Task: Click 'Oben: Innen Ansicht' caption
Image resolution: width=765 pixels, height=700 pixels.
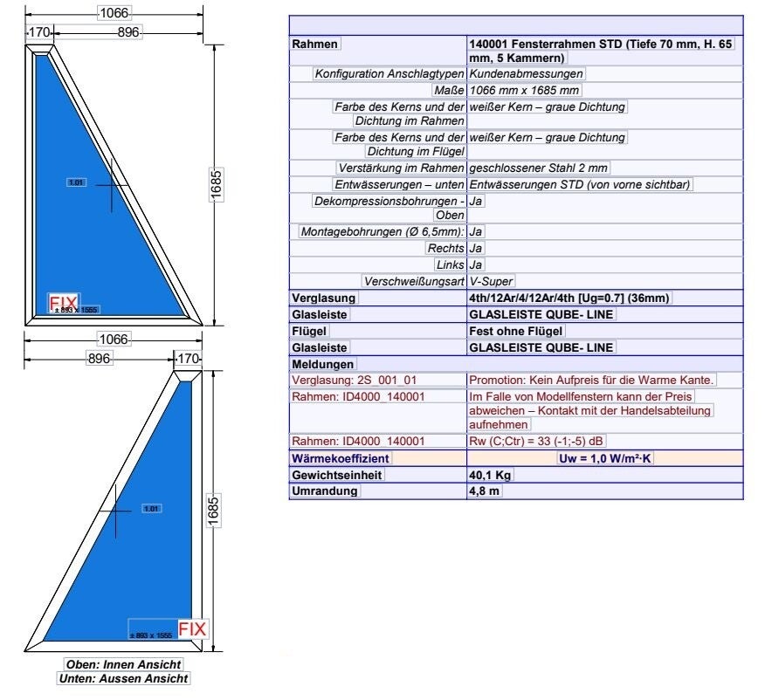Action: pos(123,664)
